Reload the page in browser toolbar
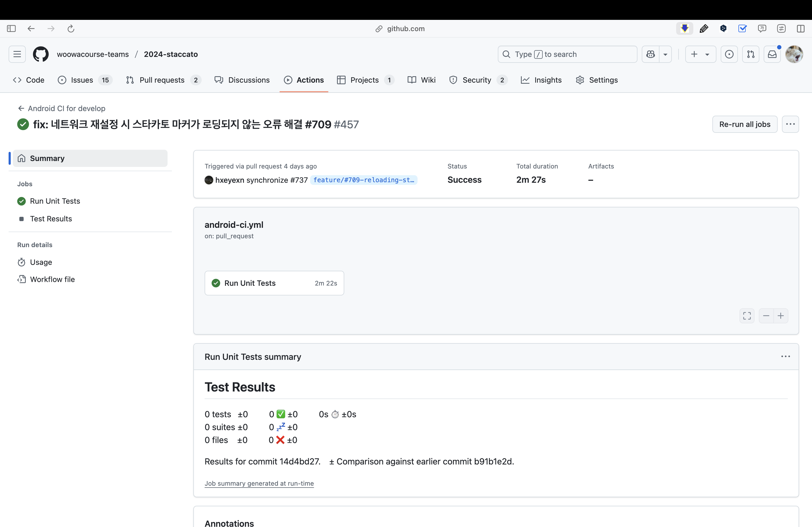Viewport: 812px width, 527px height. click(71, 29)
